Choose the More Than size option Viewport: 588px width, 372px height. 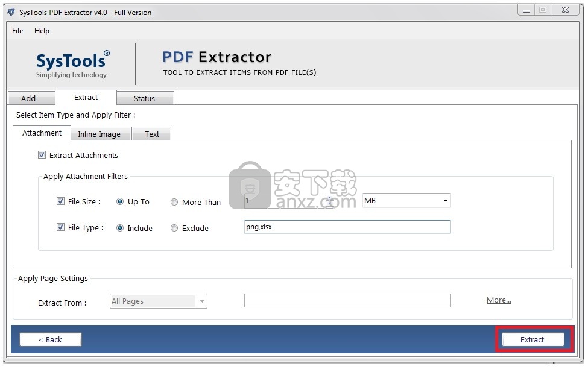[174, 202]
